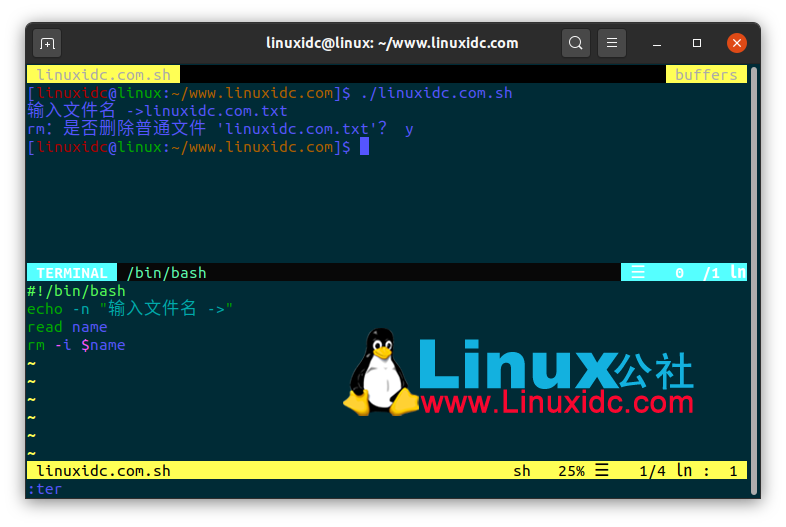Click the linuxidc.com.sh status bar filename
Screen dimensions: 786x527
pos(103,471)
